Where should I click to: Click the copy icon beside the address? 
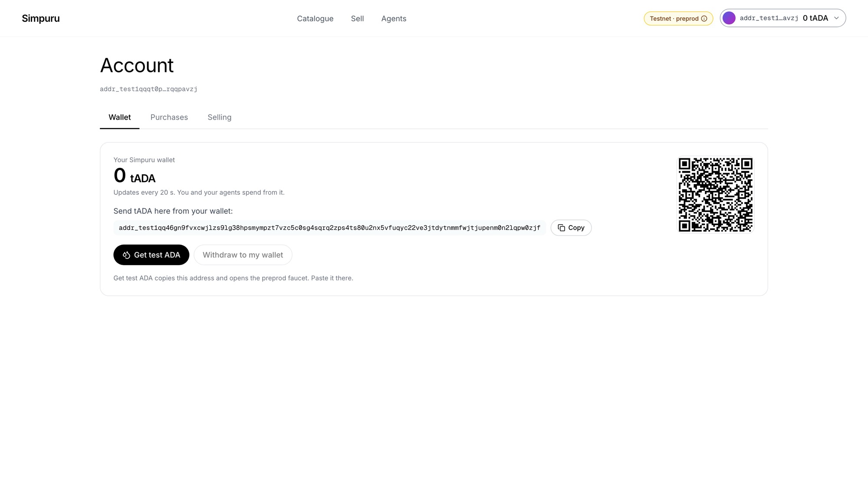coord(561,228)
